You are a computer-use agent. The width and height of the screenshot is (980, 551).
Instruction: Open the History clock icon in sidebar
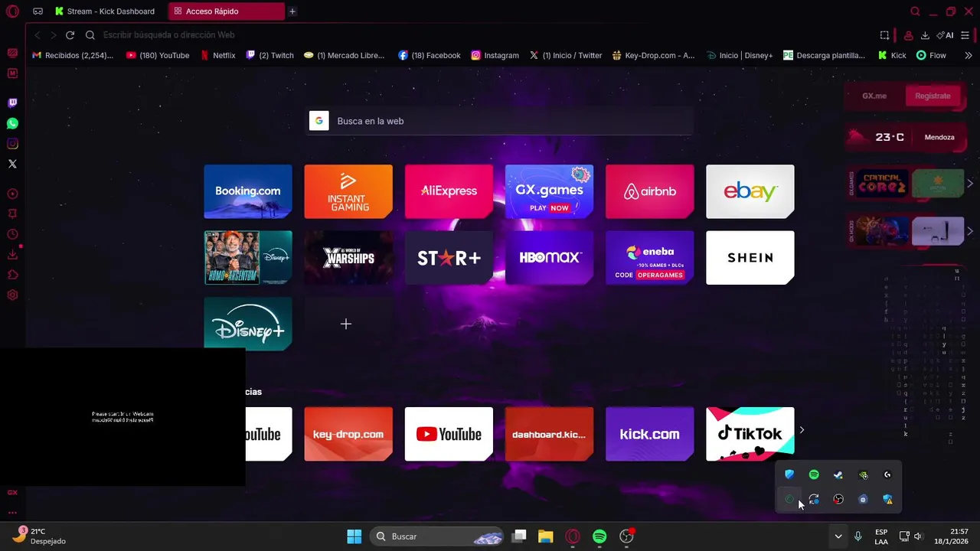[12, 234]
